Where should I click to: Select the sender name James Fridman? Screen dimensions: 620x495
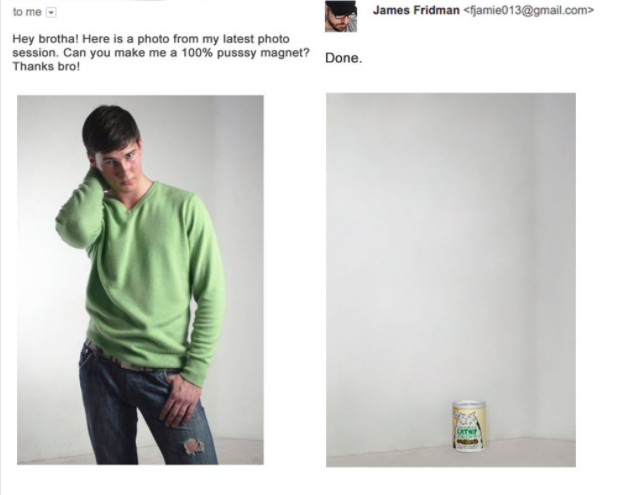coord(416,10)
